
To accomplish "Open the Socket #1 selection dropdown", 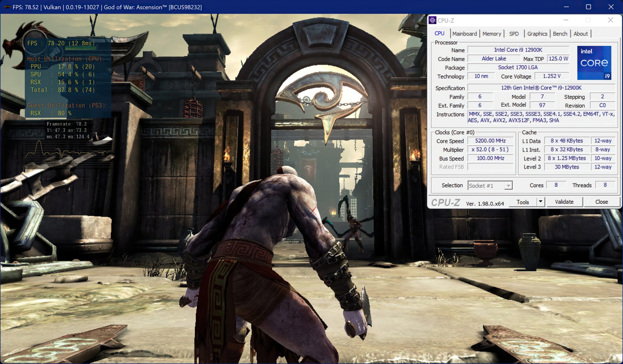I will [x=508, y=185].
